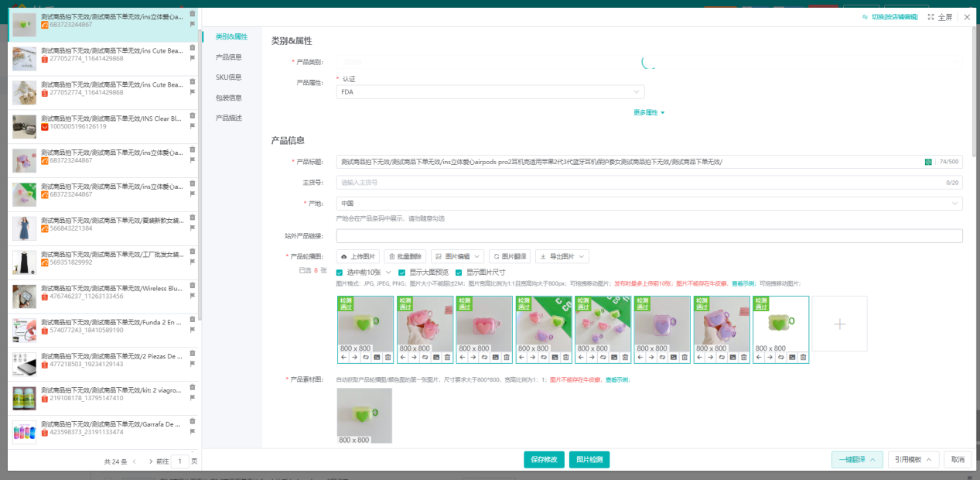Delete the fifth carousel image
Image resolution: width=980 pixels, height=480 pixels.
coord(626,357)
